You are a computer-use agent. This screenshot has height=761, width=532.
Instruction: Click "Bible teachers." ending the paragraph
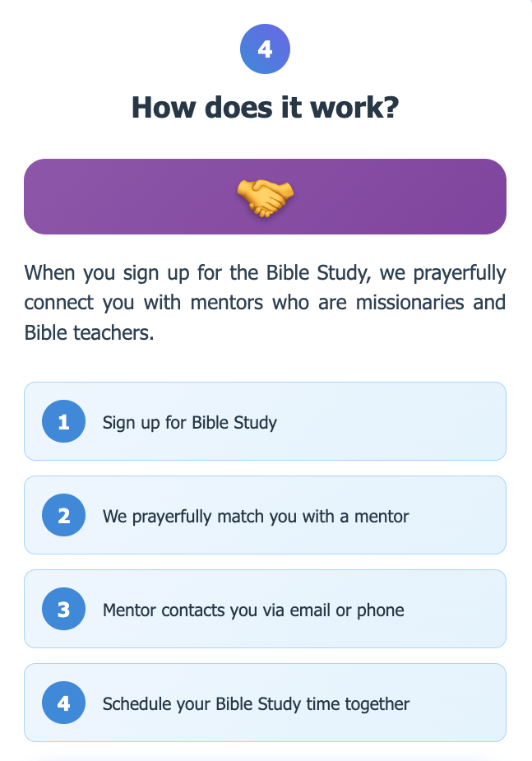(x=90, y=332)
